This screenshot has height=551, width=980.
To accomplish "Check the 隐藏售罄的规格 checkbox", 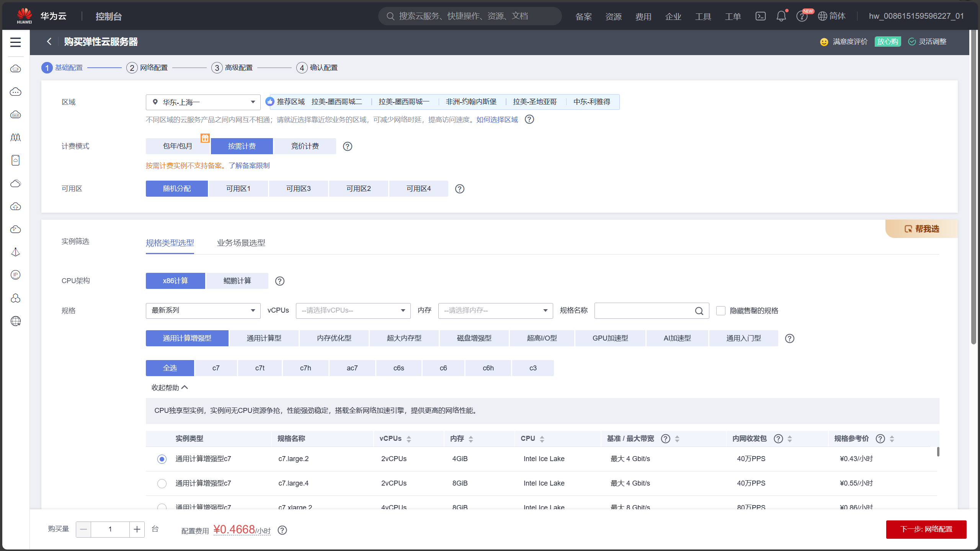I will pyautogui.click(x=720, y=311).
